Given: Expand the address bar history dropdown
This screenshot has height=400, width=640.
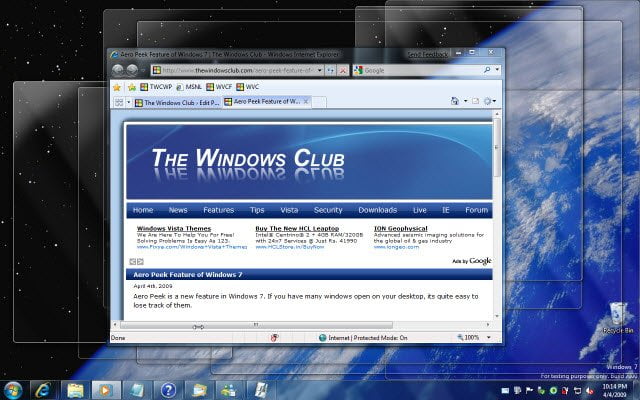Looking at the screenshot, I should click(320, 70).
